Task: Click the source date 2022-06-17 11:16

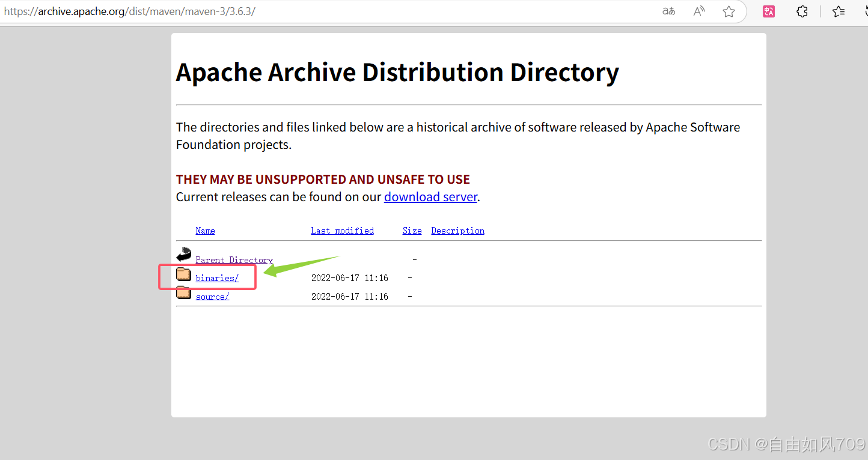Action: click(349, 297)
